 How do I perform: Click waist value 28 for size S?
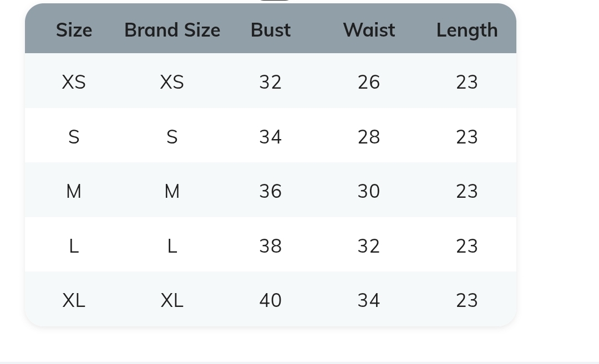pyautogui.click(x=369, y=137)
